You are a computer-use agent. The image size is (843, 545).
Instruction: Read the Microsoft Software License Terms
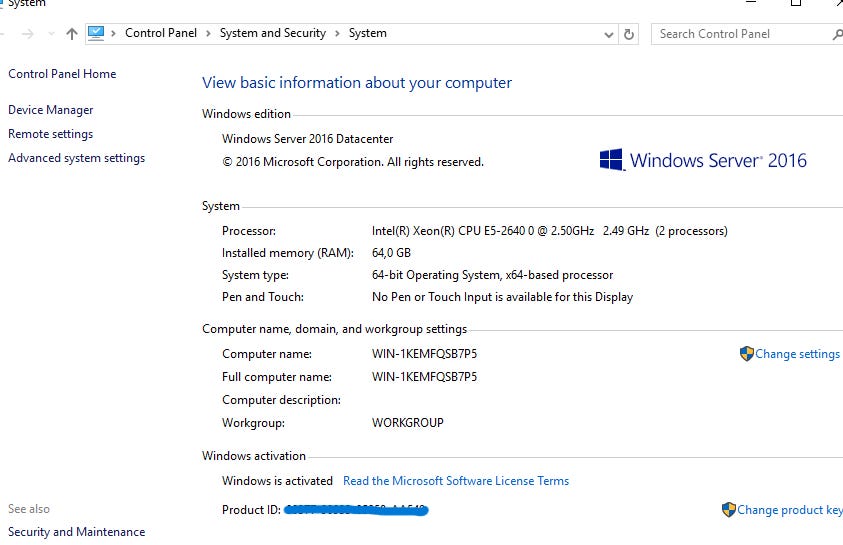click(x=455, y=481)
